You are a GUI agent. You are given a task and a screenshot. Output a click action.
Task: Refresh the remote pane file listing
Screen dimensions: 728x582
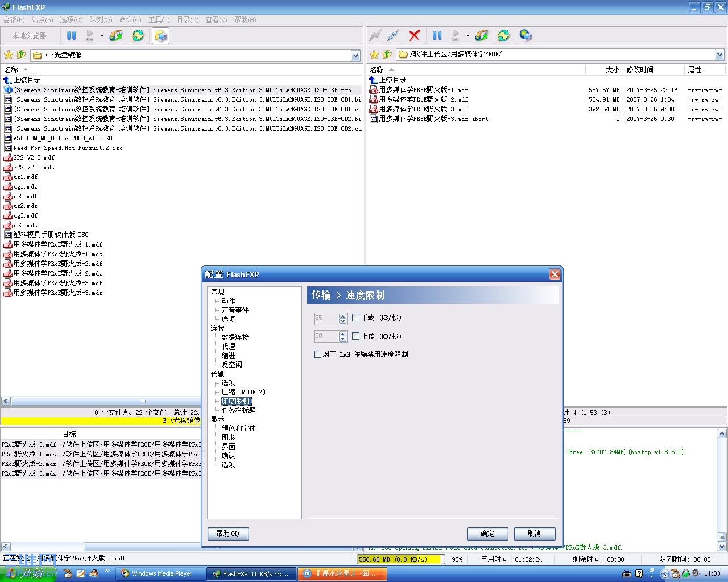[x=504, y=36]
